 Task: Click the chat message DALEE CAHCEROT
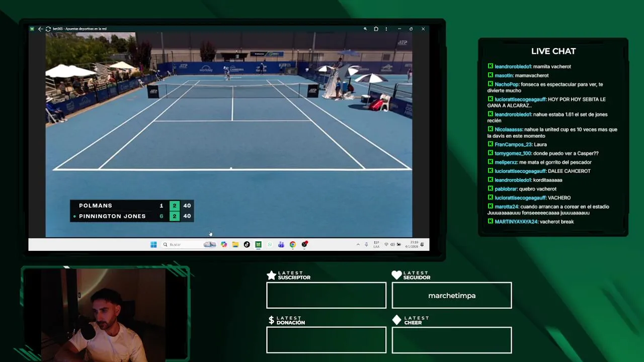click(x=569, y=171)
